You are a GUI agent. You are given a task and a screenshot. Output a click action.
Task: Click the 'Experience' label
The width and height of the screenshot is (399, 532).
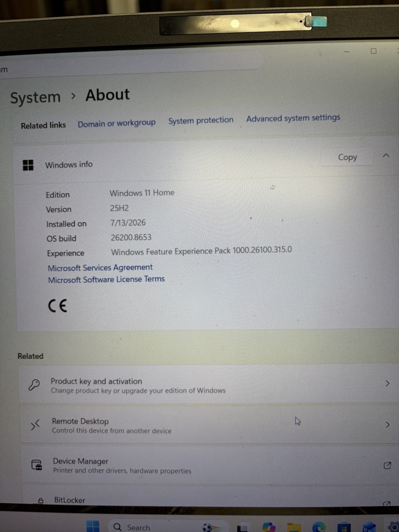point(66,253)
